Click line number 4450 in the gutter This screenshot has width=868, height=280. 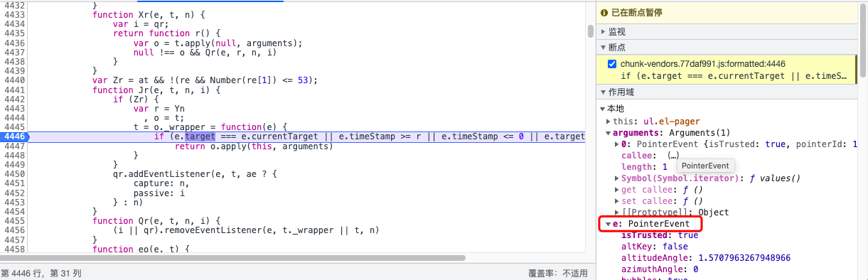coord(15,174)
